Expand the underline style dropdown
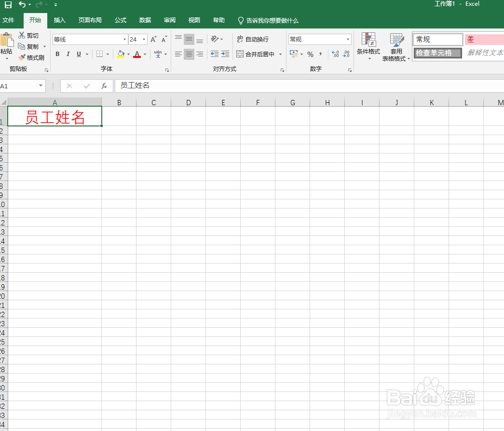The image size is (504, 431). 87,54
